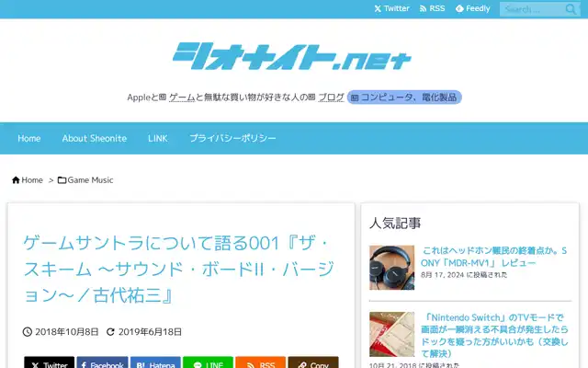Click the search magnifier icon
Viewport: 588px width, 368px height.
click(571, 9)
